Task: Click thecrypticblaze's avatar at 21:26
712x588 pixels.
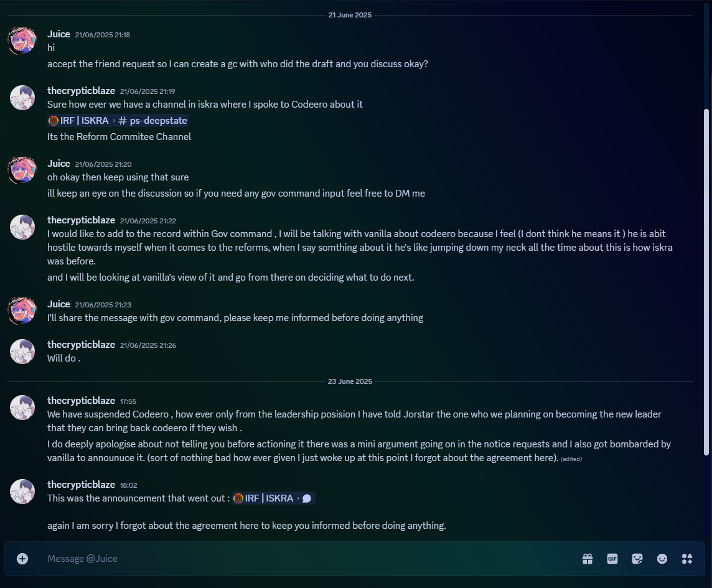Action: 22,352
